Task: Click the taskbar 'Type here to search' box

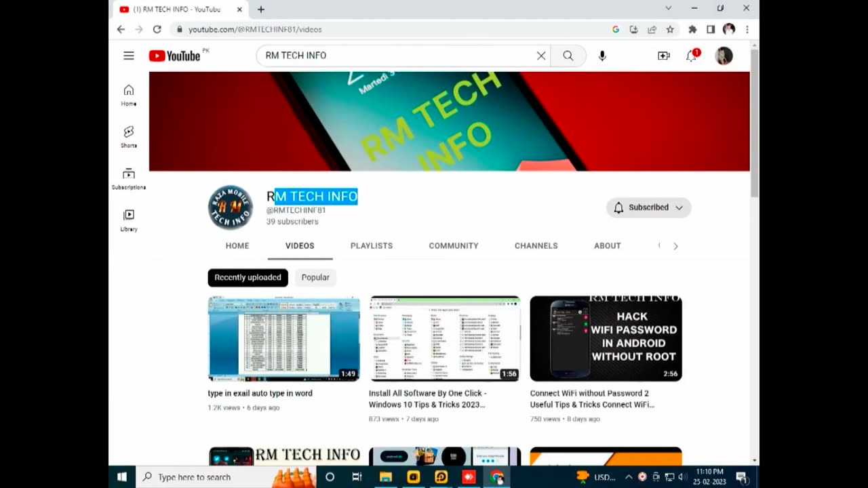Action: (225, 477)
